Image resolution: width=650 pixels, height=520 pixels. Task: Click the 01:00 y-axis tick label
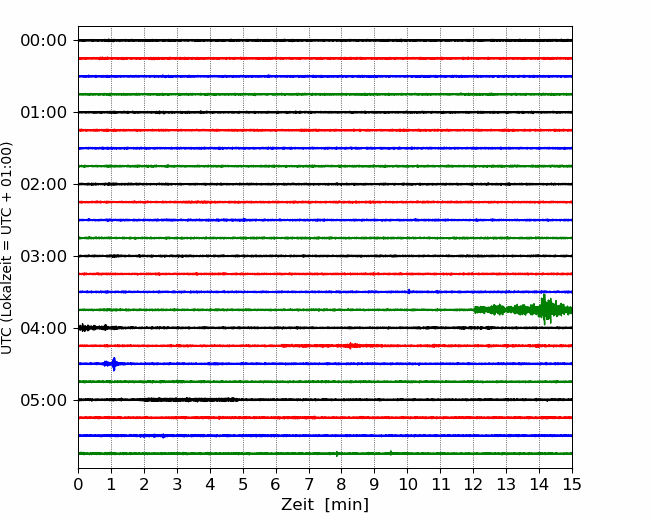click(44, 112)
